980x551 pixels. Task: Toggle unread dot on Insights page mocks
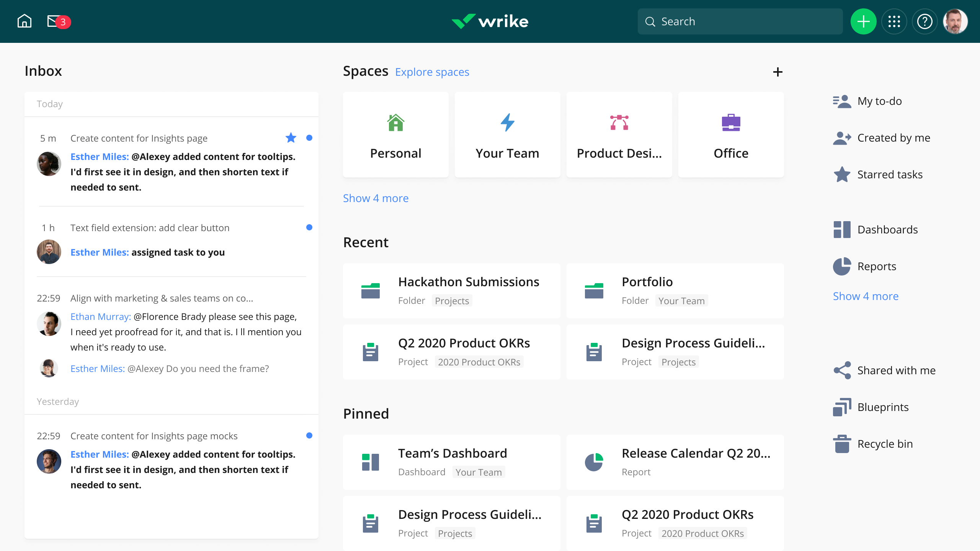[x=309, y=435]
